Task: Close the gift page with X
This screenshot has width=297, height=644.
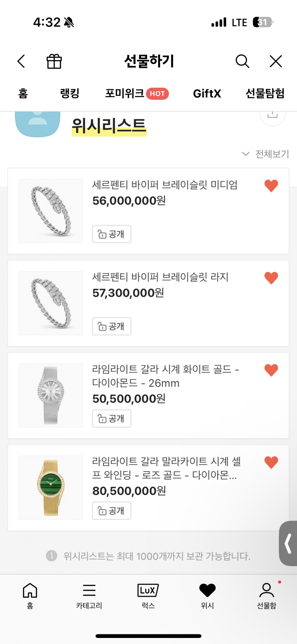Action: 276,61
